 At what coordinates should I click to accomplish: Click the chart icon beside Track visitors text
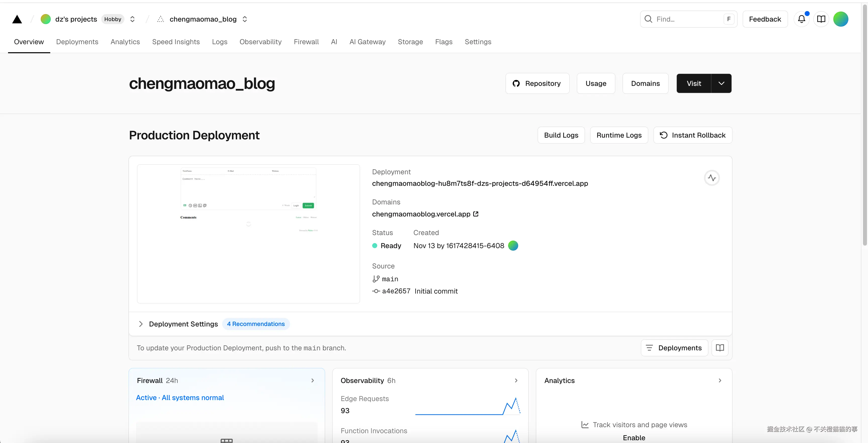point(585,425)
